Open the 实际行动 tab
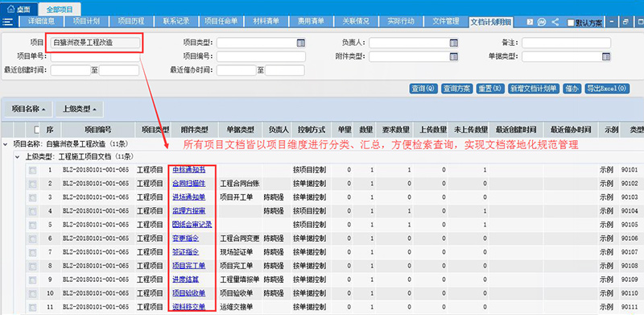The height and width of the screenshot is (315, 644). (401, 22)
